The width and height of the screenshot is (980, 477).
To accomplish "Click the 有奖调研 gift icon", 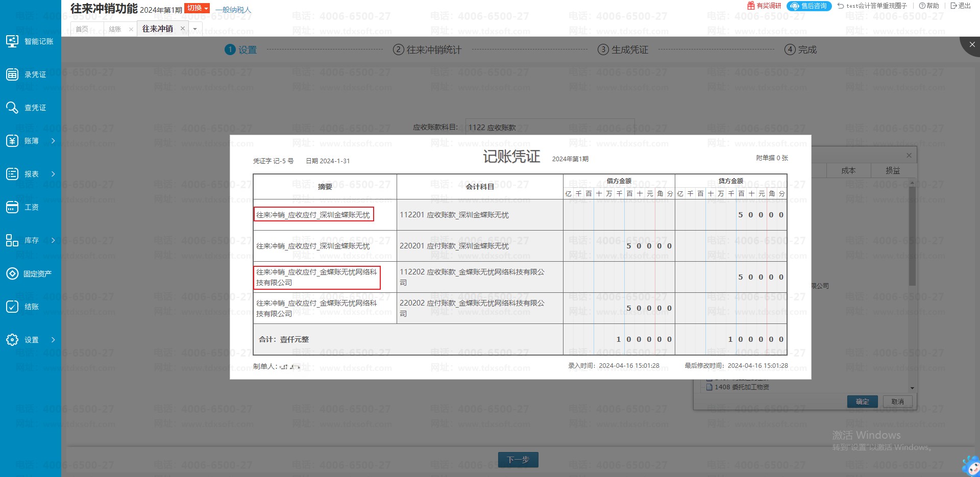I will (751, 6).
